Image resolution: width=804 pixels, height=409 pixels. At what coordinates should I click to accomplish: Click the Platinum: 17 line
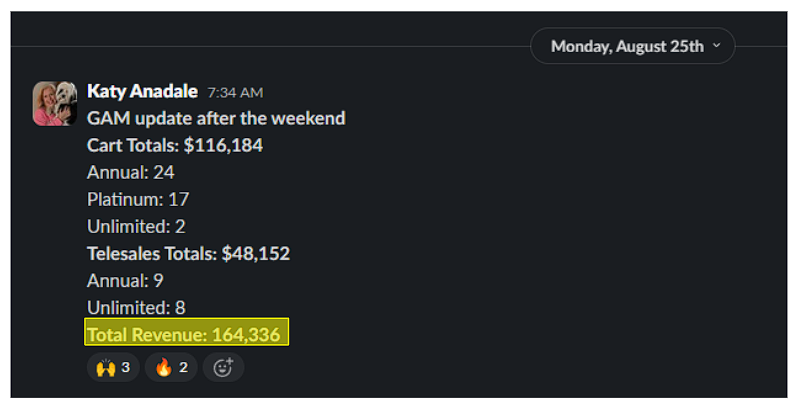[137, 199]
